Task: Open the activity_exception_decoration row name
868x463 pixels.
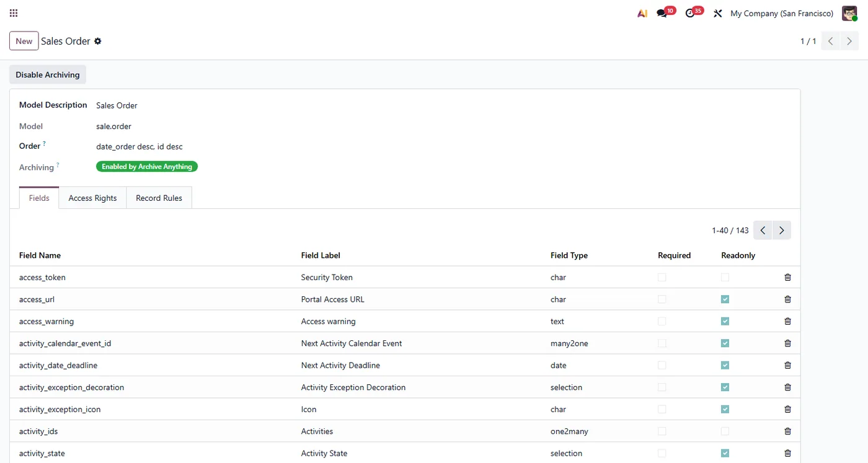Action: [x=71, y=387]
